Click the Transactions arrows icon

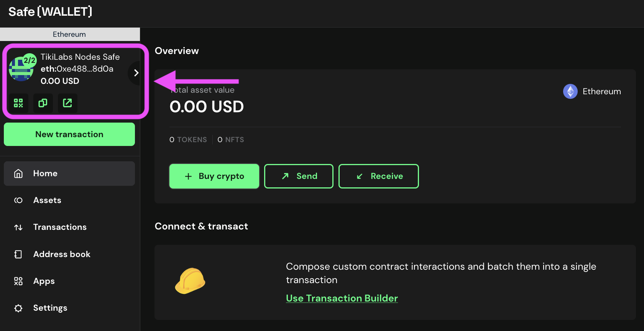click(x=18, y=227)
